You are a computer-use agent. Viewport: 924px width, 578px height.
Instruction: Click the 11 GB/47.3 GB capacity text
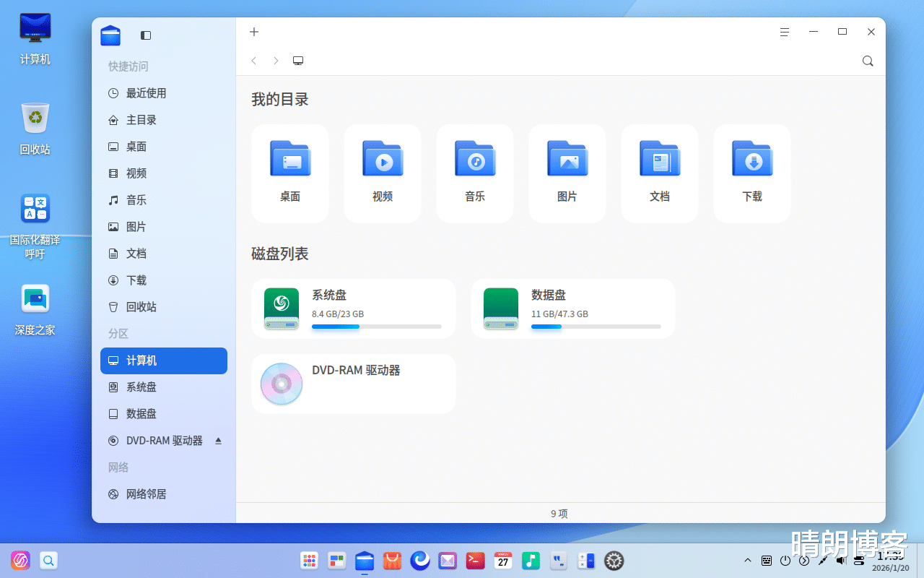559,314
